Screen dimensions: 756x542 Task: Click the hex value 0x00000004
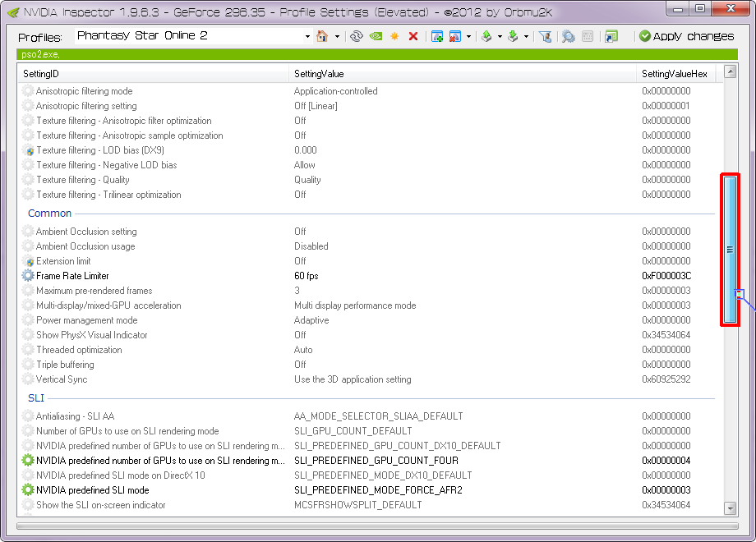point(666,461)
